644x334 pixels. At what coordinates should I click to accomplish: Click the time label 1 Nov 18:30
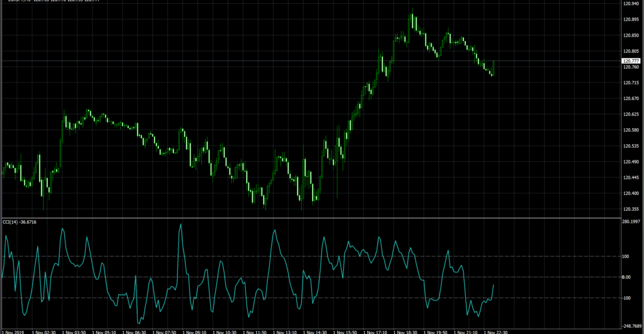coord(406,332)
